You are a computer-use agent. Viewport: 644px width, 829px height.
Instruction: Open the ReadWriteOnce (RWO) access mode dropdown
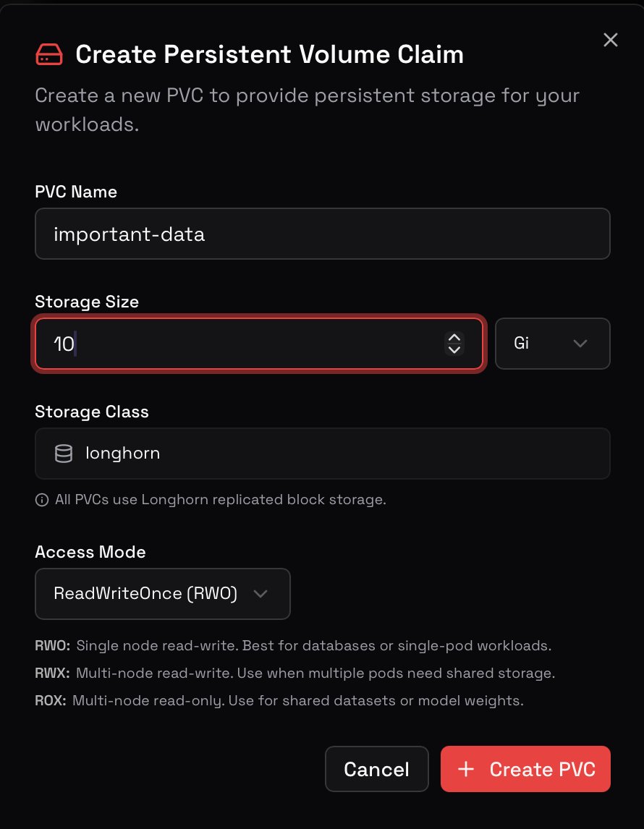point(162,594)
